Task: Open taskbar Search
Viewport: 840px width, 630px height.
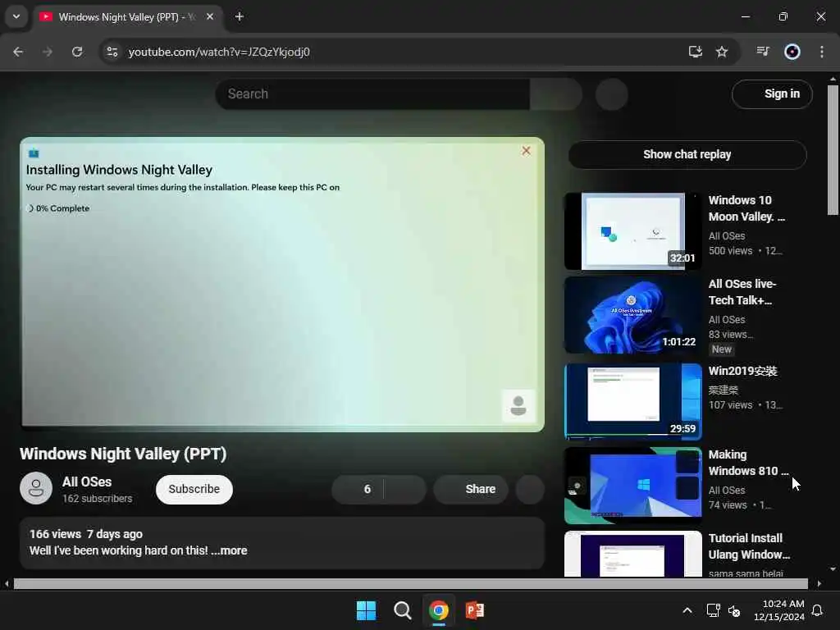Action: coord(402,610)
